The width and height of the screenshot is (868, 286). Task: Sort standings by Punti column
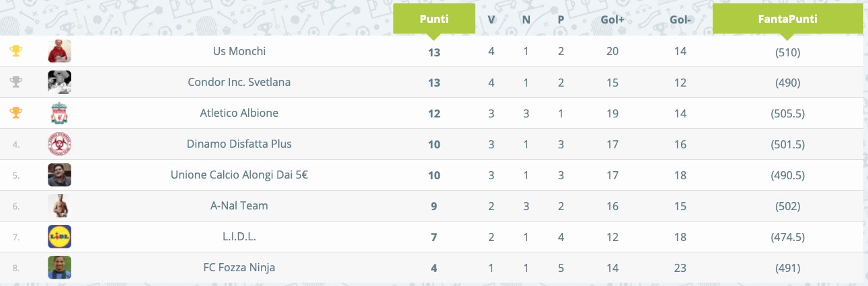pos(434,19)
